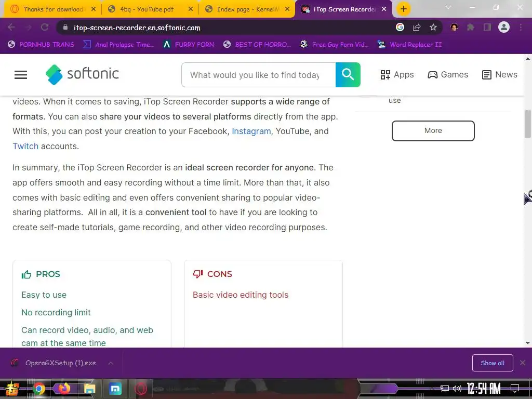Viewport: 532px width, 399px height.
Task: Go back using the browser back arrow
Action: point(11,28)
